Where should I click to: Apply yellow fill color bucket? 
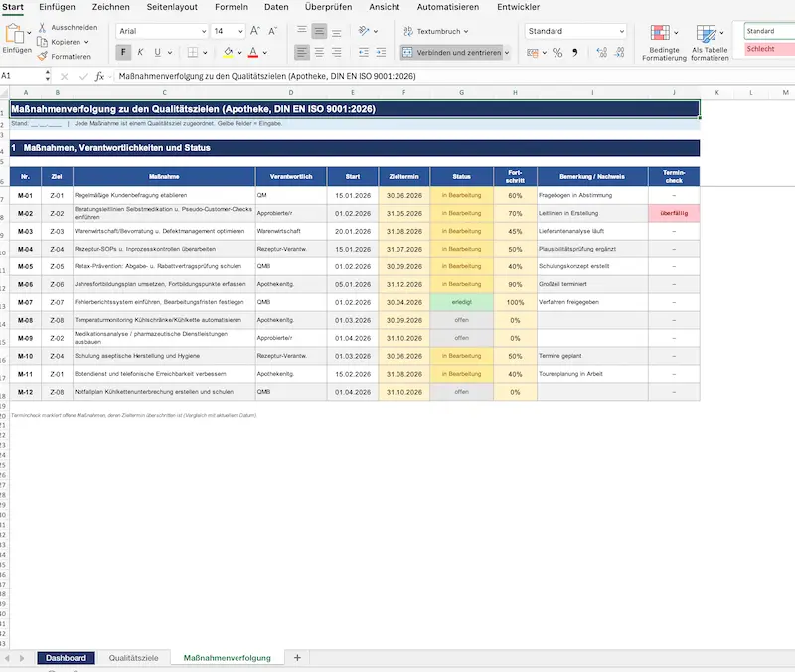click(229, 52)
